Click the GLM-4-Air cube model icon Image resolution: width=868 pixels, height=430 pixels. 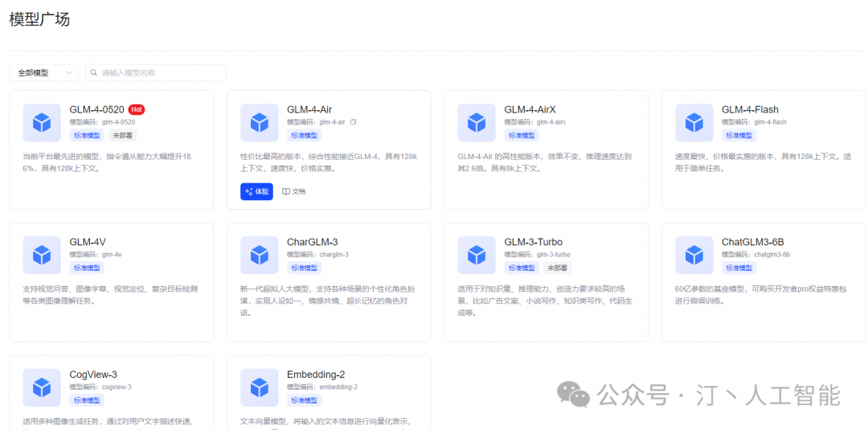(x=260, y=123)
